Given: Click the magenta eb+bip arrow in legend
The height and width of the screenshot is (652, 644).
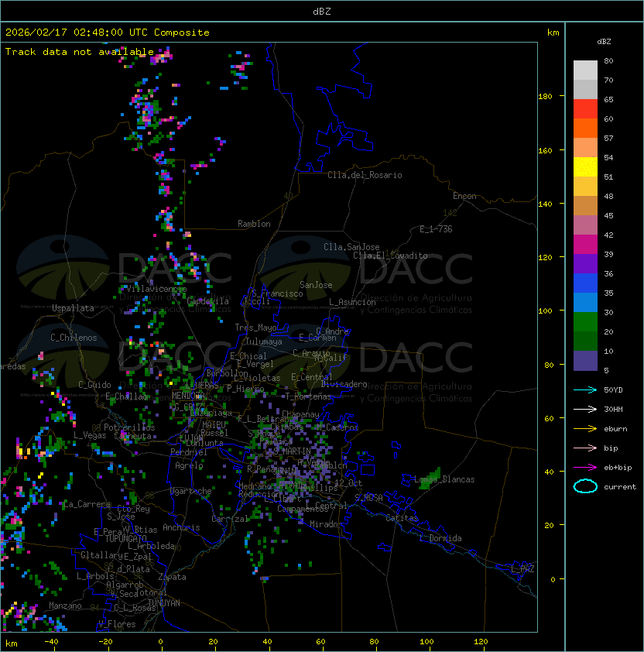Looking at the screenshot, I should [585, 468].
